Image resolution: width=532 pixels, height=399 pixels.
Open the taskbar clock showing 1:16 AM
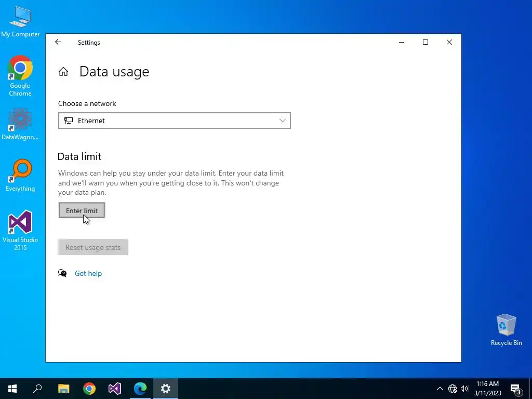(487, 389)
